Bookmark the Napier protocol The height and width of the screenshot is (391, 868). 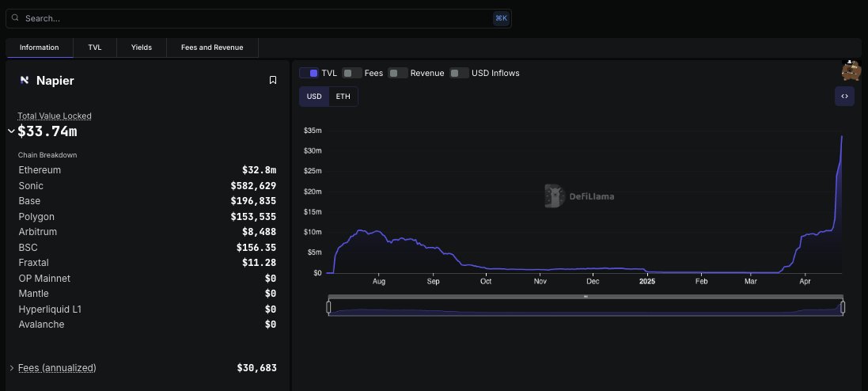273,80
